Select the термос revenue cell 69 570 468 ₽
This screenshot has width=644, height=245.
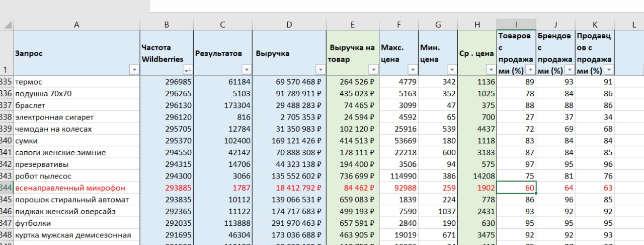[289, 82]
